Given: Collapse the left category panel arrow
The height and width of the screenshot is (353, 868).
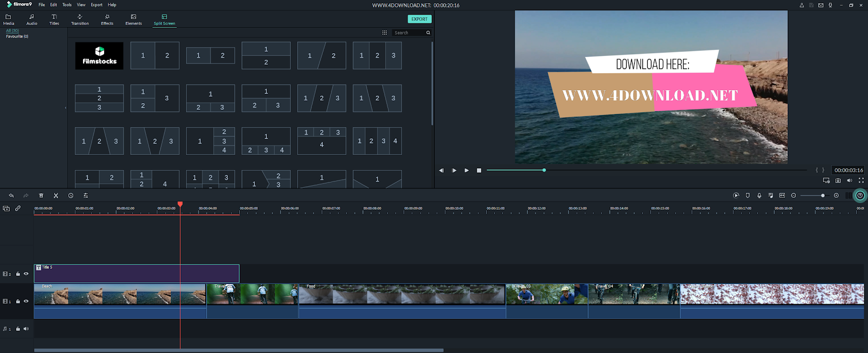Looking at the screenshot, I should [x=66, y=108].
